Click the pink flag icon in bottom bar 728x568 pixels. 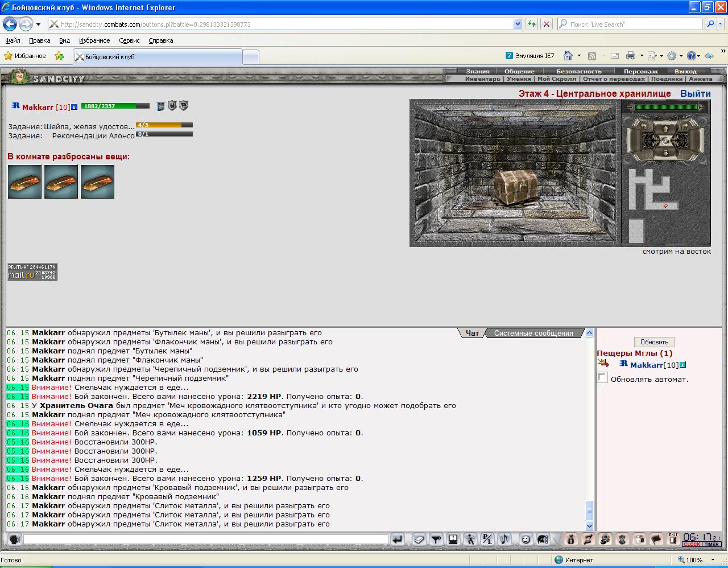pyautogui.click(x=656, y=539)
